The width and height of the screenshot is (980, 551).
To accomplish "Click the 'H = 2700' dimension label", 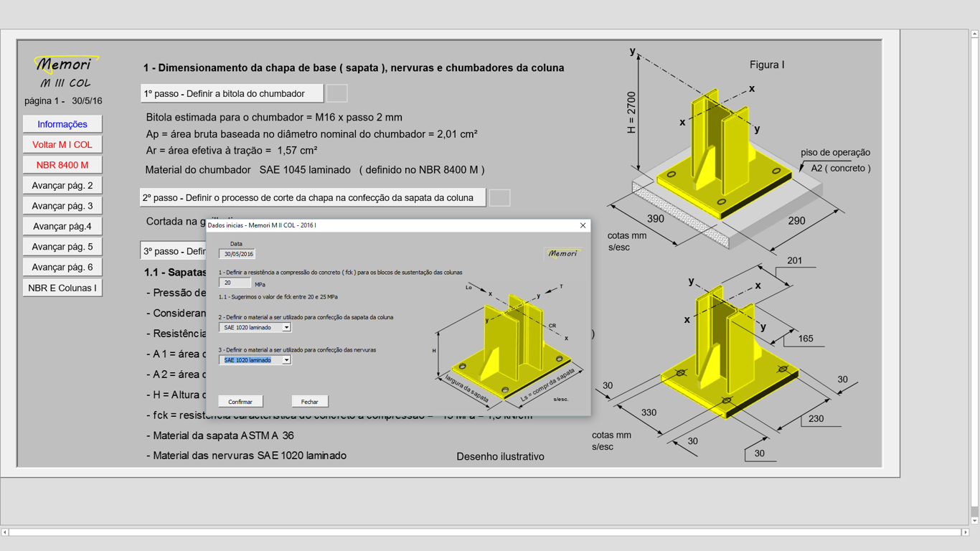I will tap(631, 113).
